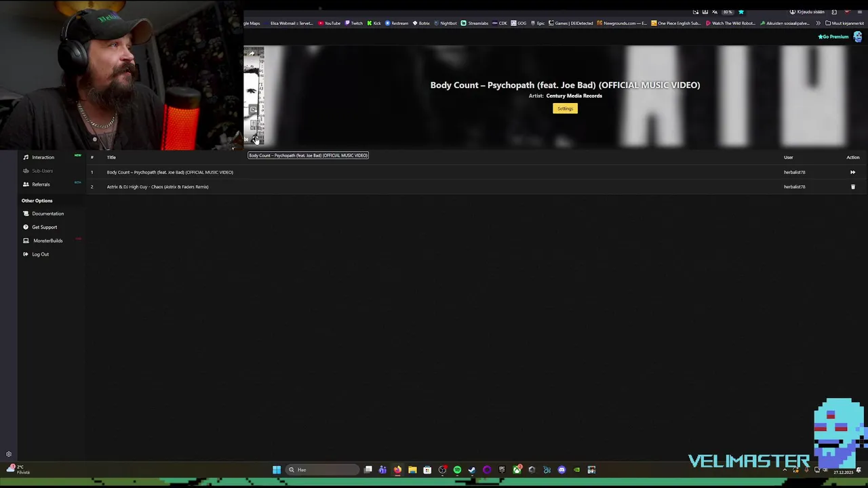Image resolution: width=868 pixels, height=488 pixels.
Task: Click user herbalist78 in the second row
Action: point(794,187)
